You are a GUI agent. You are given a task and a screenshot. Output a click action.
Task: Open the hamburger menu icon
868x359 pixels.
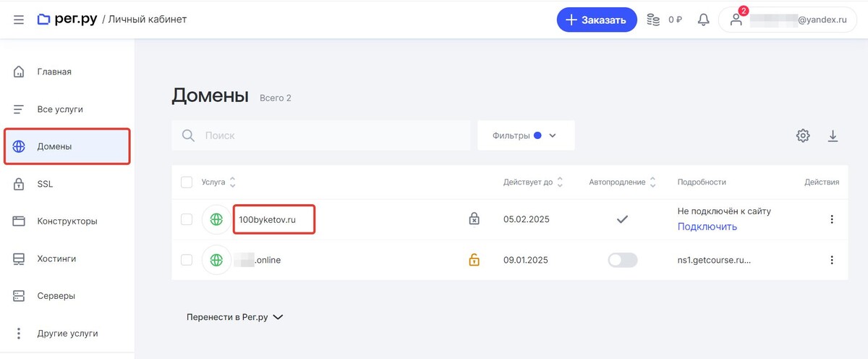[x=18, y=20]
